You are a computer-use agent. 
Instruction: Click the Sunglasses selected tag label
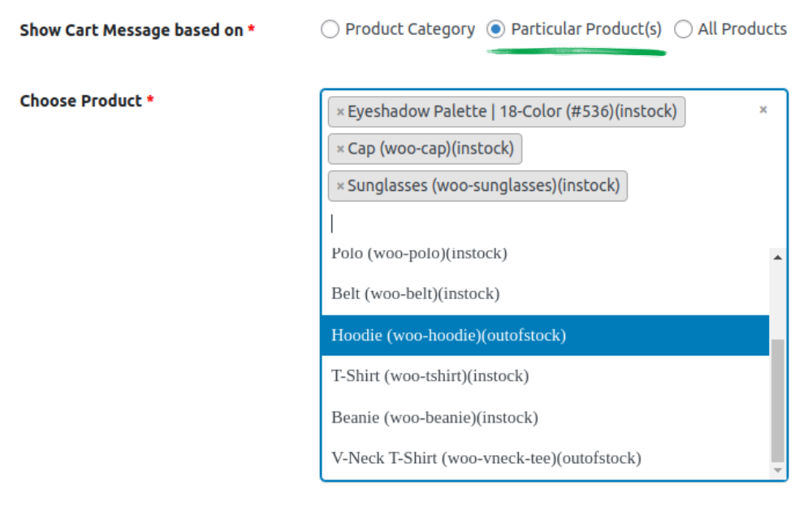pyautogui.click(x=483, y=186)
